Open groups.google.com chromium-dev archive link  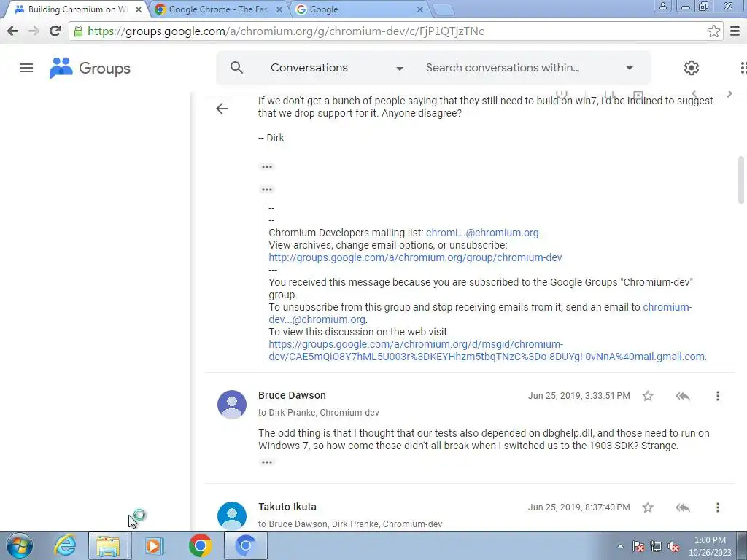[x=415, y=257]
